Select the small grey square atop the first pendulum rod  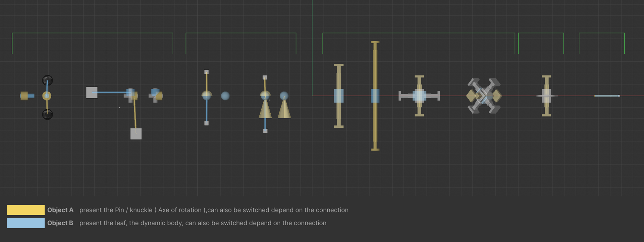[207, 72]
